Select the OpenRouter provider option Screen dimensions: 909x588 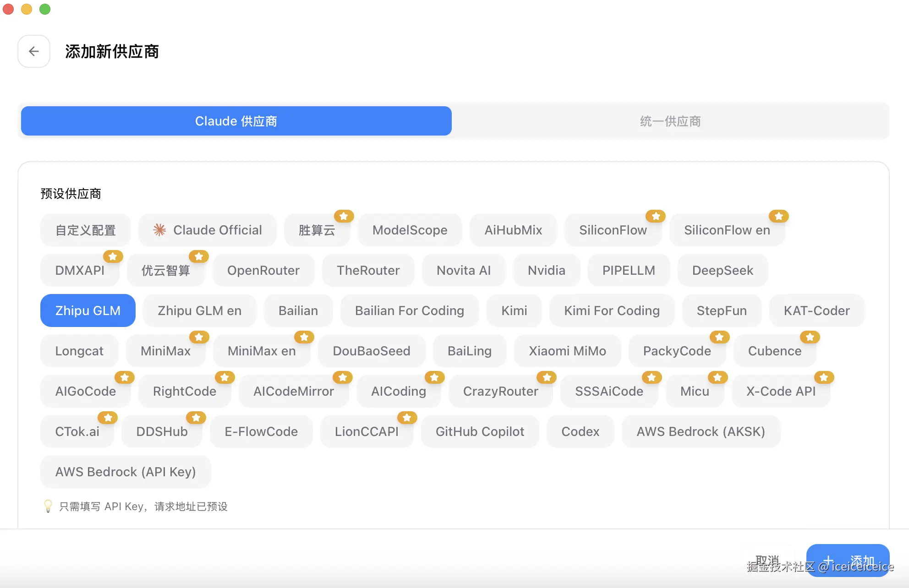tap(263, 270)
